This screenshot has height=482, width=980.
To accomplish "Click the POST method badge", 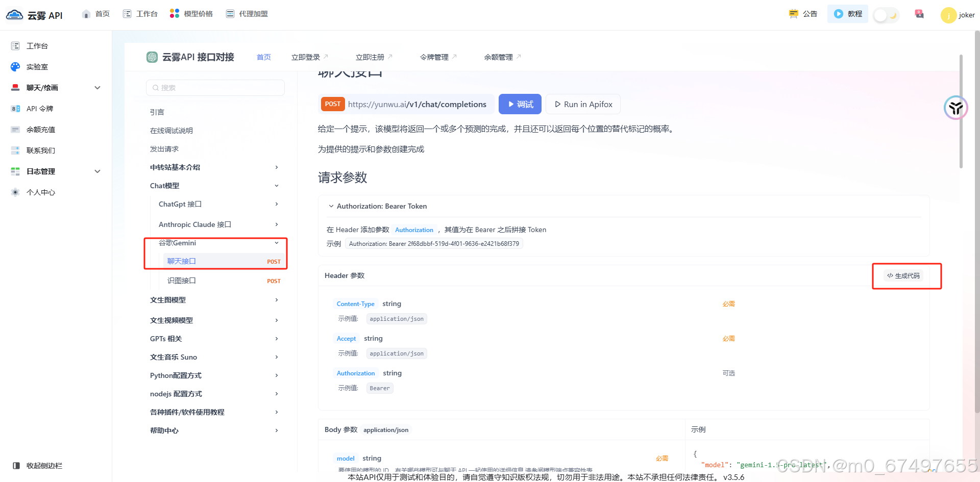I will click(x=333, y=104).
